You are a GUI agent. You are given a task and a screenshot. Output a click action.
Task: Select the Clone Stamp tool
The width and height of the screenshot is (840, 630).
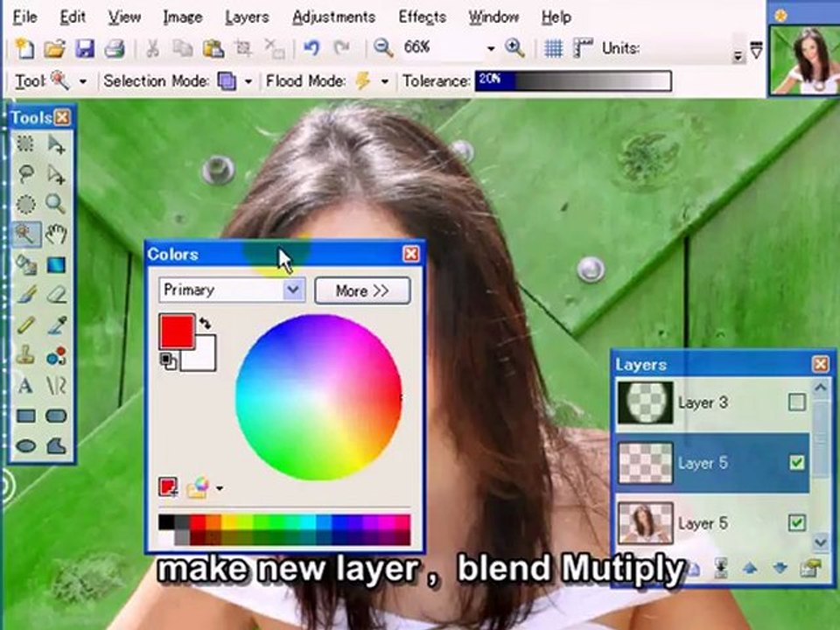click(25, 354)
